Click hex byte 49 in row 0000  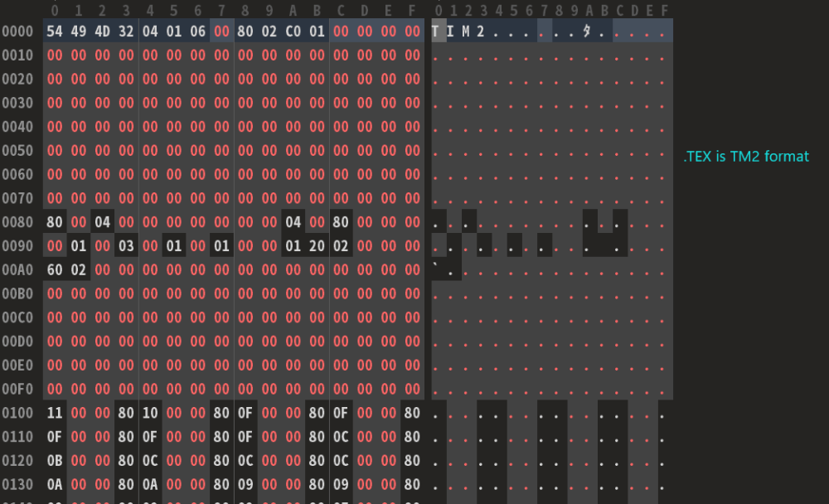[x=78, y=31]
